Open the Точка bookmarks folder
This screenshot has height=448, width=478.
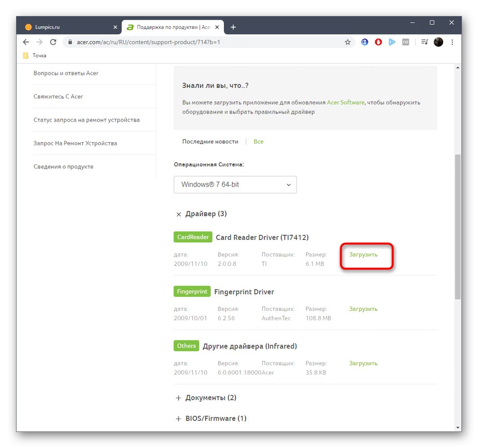35,55
